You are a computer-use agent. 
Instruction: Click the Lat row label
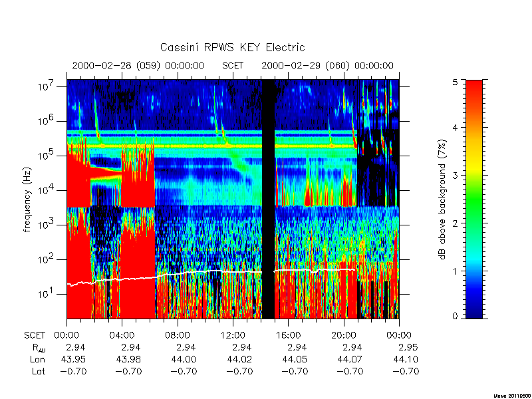(x=39, y=371)
